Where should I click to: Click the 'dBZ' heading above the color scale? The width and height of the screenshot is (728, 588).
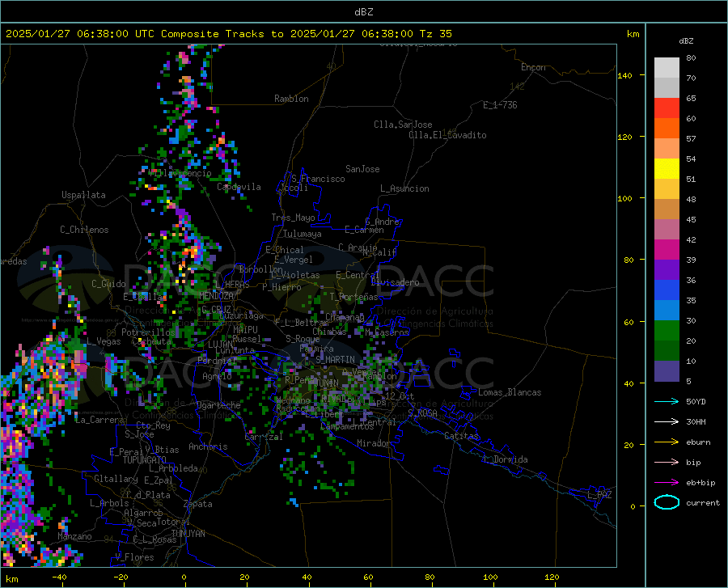click(686, 40)
